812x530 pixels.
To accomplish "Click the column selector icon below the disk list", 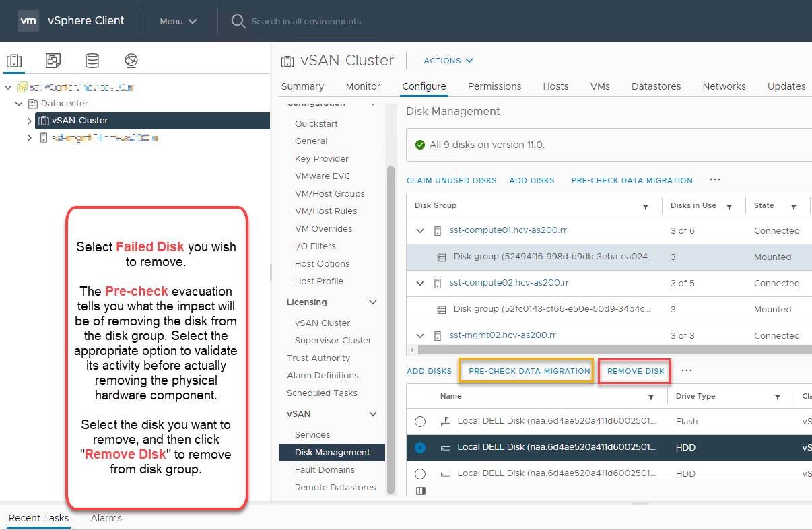I will point(420,490).
